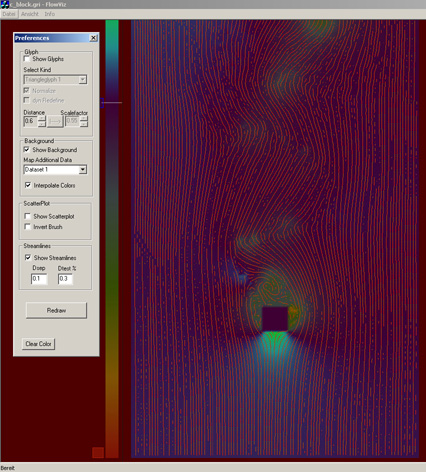Click the FlowViz app icon in title bar
426x472 pixels.
[x=5, y=4]
